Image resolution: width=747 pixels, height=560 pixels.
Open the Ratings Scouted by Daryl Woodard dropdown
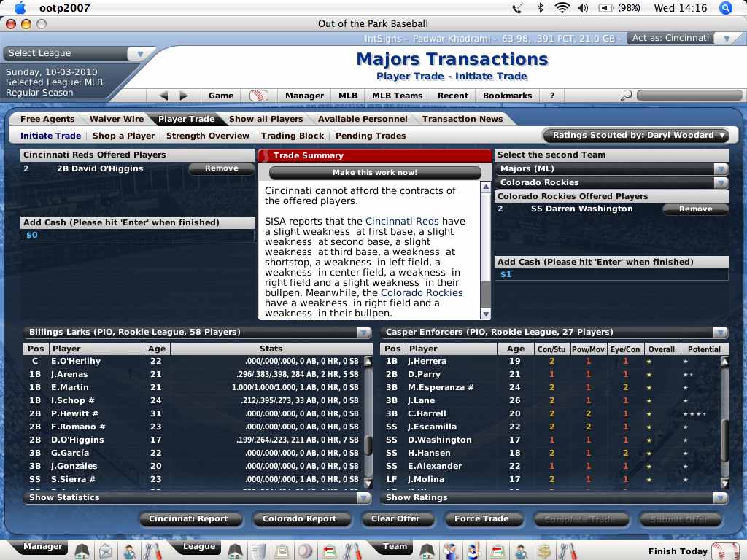(636, 135)
